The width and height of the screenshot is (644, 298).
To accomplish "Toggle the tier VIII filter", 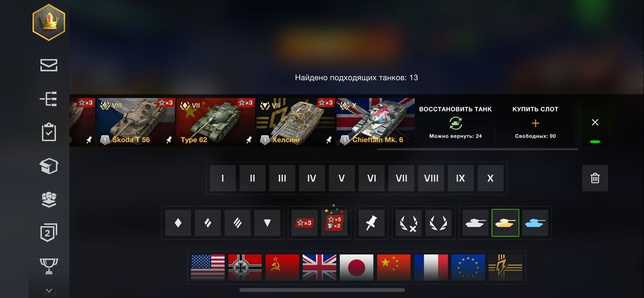I will [431, 178].
